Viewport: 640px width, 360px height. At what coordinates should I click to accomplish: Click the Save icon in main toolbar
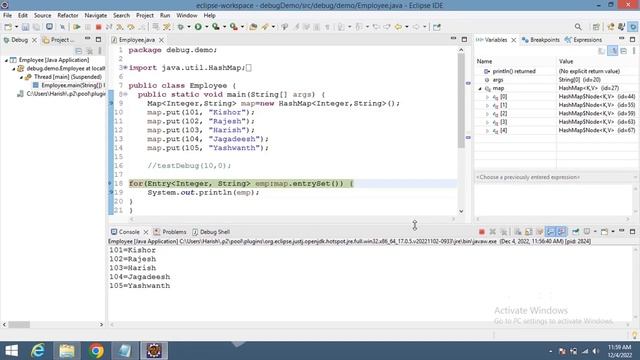point(25,27)
